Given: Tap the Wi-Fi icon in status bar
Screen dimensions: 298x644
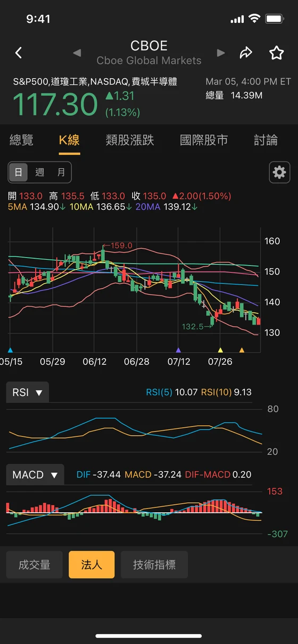Looking at the screenshot, I should click(254, 19).
